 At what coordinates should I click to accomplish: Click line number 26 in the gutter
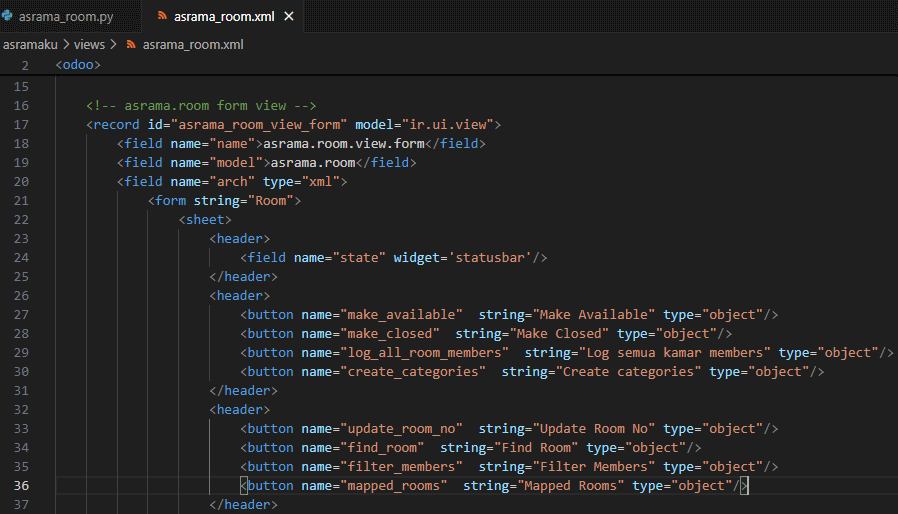pos(21,296)
